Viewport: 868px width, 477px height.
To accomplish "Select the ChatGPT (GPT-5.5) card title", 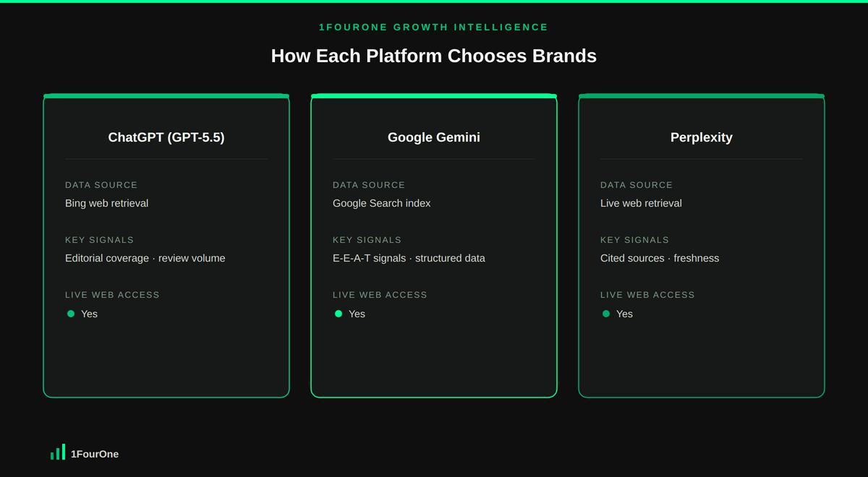I will [166, 137].
